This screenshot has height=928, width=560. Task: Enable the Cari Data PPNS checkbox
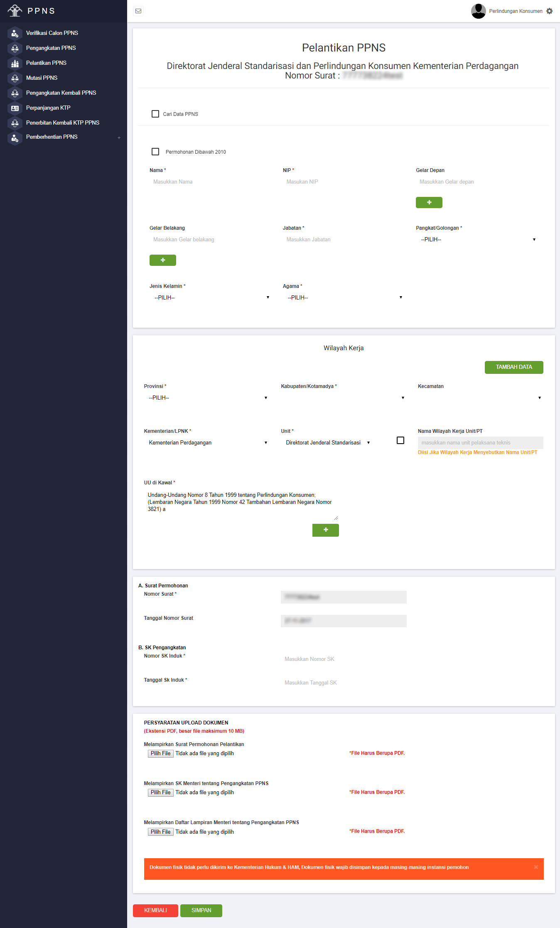155,114
